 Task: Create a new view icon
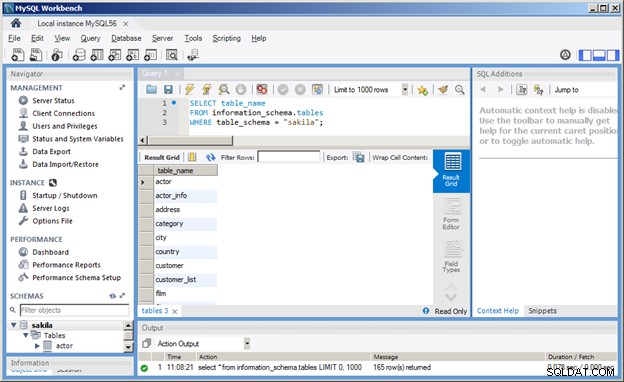point(115,55)
